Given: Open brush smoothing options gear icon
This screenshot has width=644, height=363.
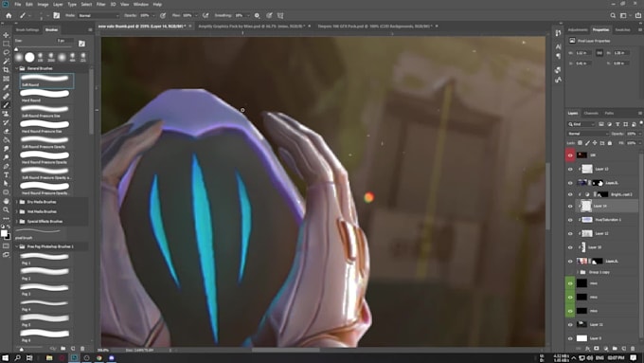Looking at the screenshot, I should (257, 15).
